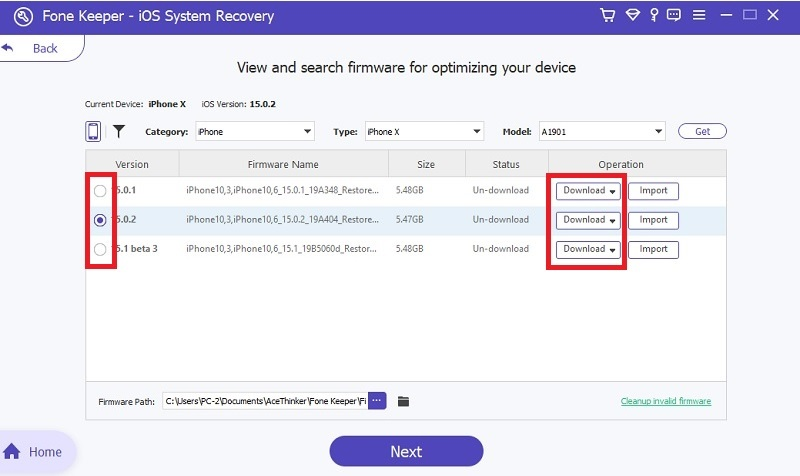Click the Current Device iPhone X text
800x476 pixels.
click(x=135, y=104)
